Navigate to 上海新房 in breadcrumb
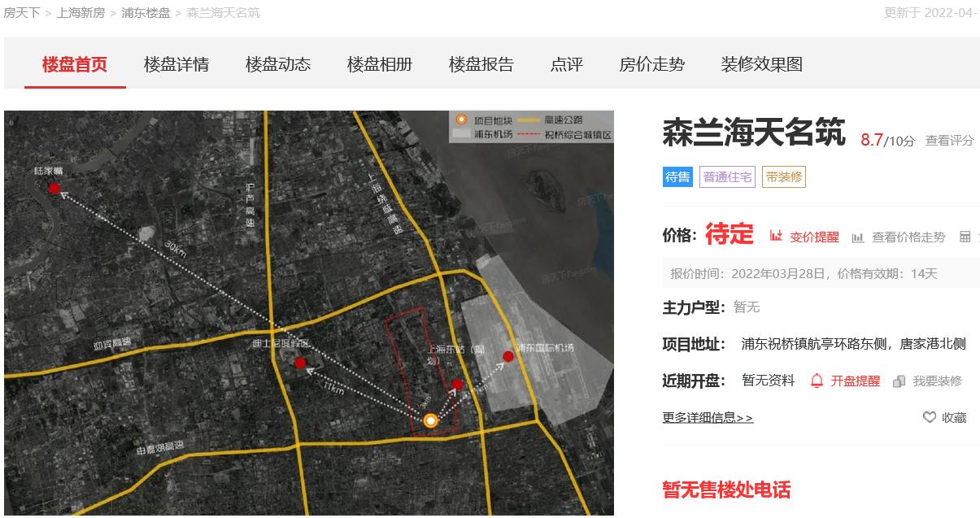Viewport: 980px width, 518px height. click(81, 13)
